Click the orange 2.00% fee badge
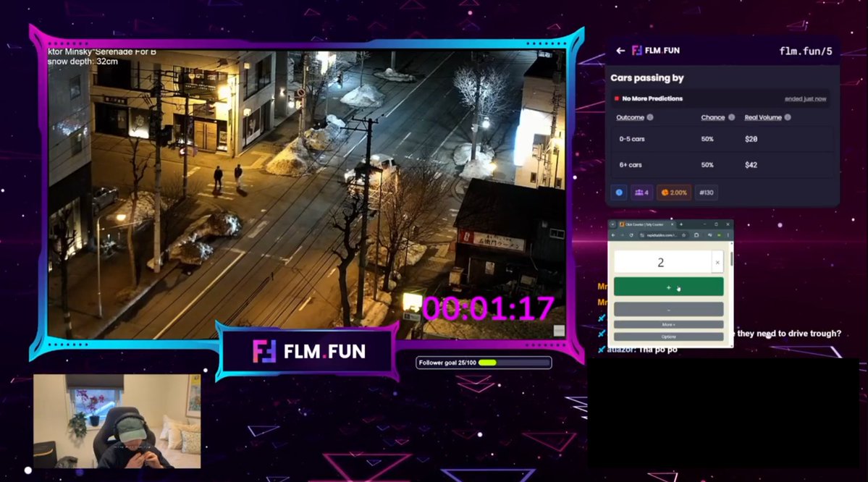The width and height of the screenshot is (868, 482). coord(674,193)
